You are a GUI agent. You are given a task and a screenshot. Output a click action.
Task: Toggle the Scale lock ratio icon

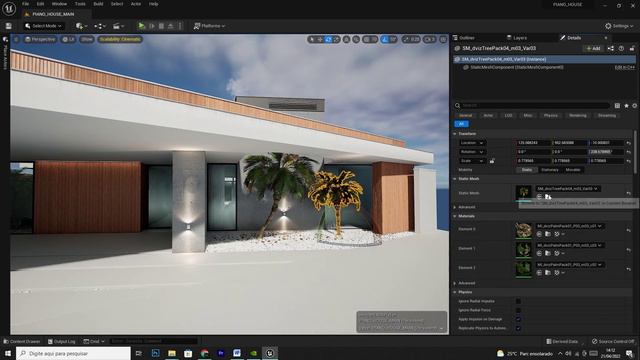(492, 160)
